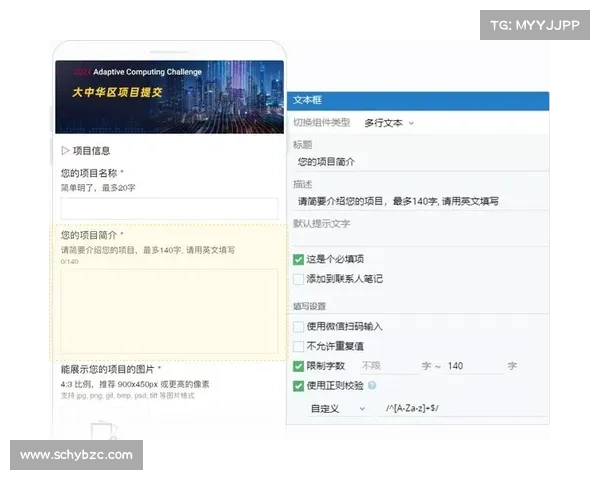Open the 多行文本 component type dropdown
Image resolution: width=600 pixels, height=480 pixels.
[x=389, y=123]
